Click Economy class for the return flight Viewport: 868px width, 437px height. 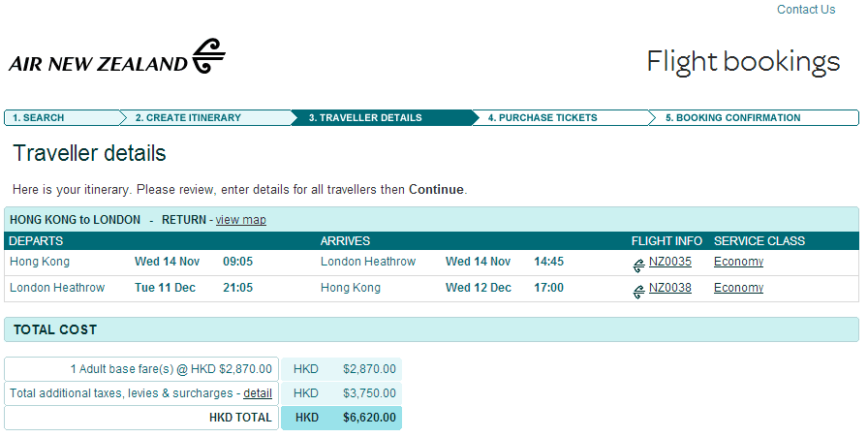(738, 288)
